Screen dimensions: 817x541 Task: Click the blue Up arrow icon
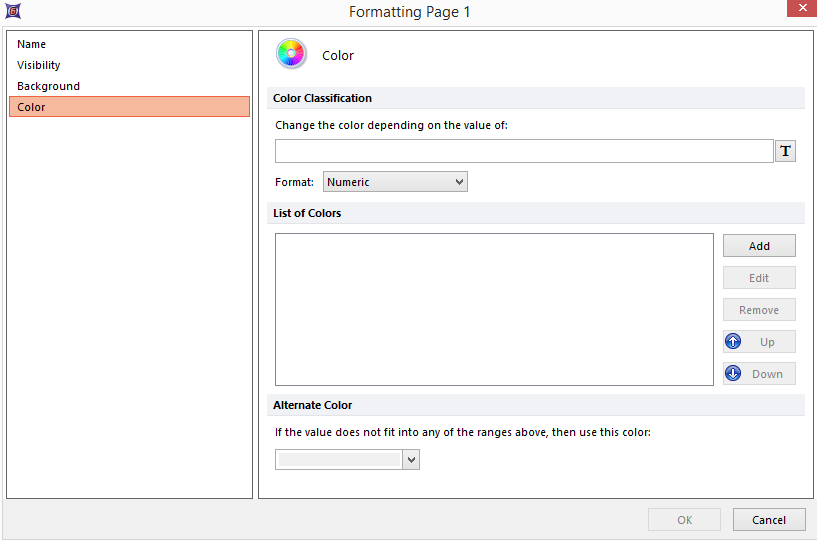pyautogui.click(x=733, y=342)
